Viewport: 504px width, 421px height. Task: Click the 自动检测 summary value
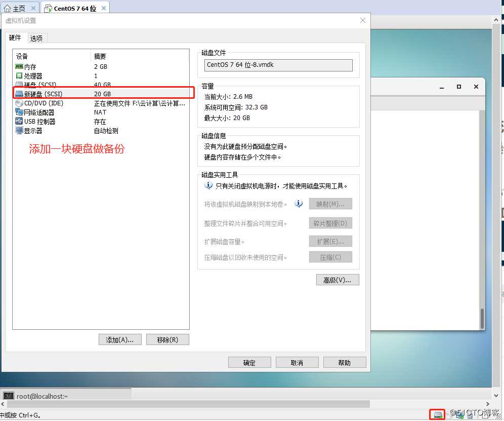pos(106,131)
